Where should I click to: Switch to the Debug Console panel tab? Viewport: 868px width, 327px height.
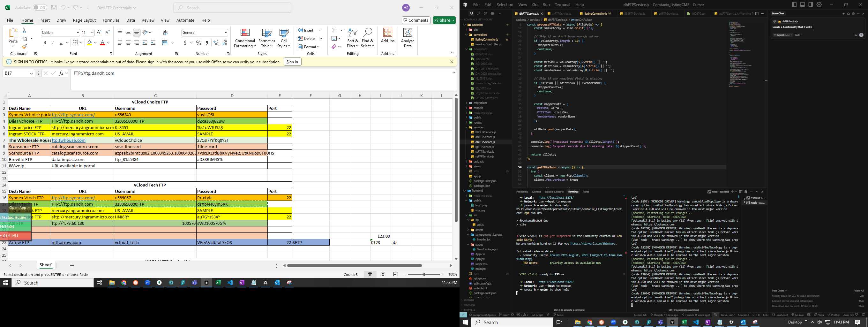coord(554,192)
